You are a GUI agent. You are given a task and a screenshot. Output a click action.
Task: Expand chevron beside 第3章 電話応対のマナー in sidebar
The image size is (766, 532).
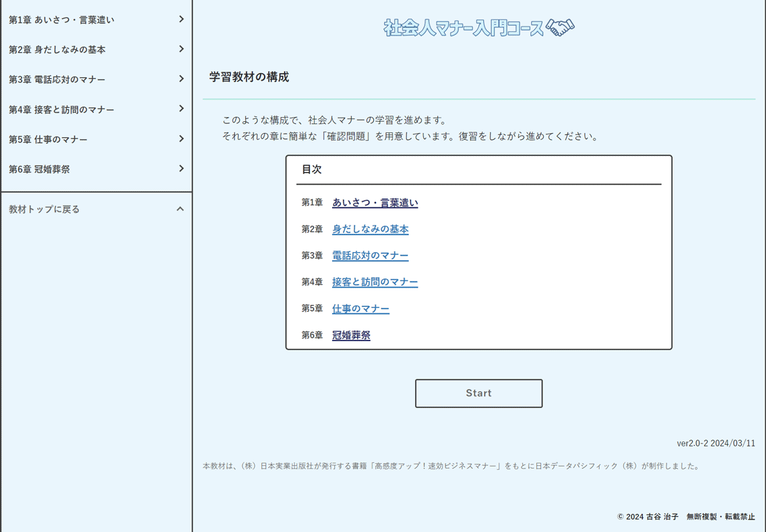tap(181, 79)
